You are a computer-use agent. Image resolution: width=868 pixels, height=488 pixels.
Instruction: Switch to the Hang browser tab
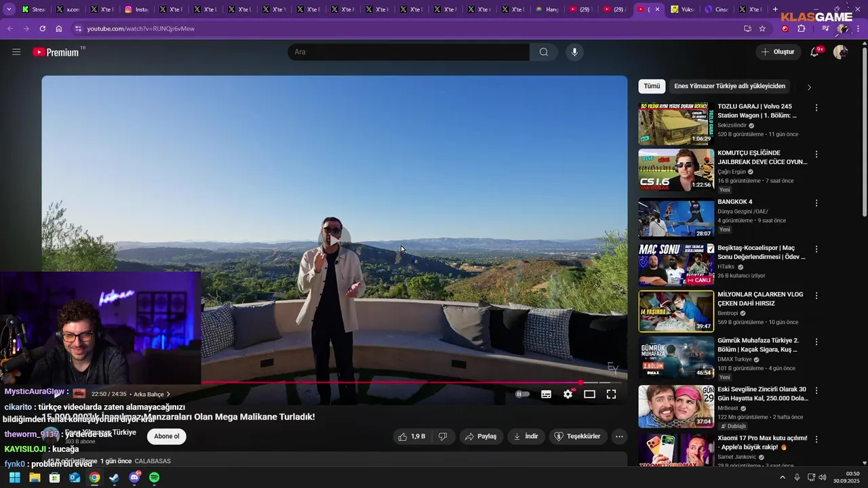click(x=547, y=9)
